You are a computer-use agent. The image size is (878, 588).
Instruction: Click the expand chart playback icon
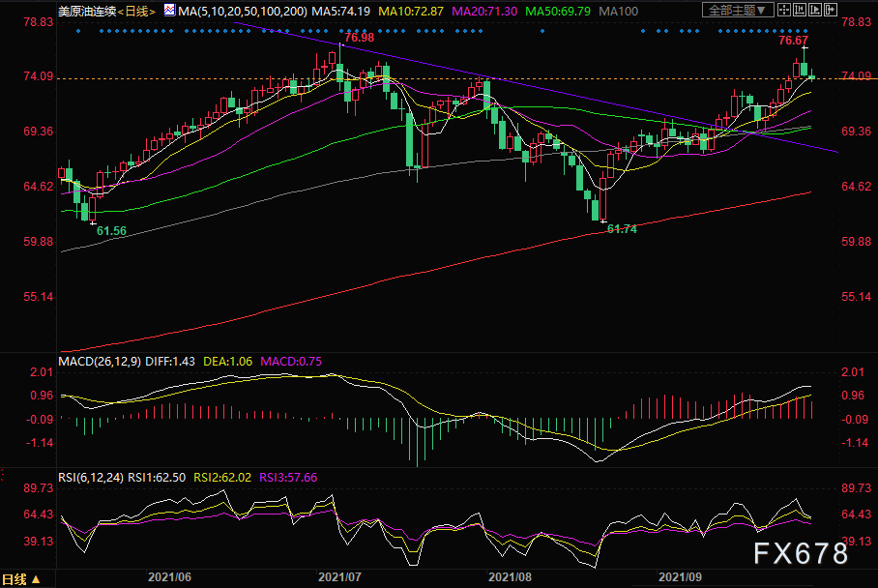point(815,10)
